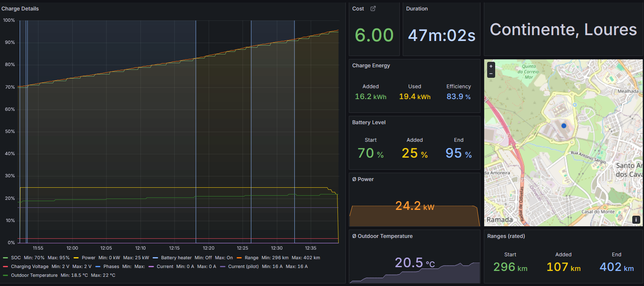
Task: Zoom in on the map
Action: (x=491, y=66)
